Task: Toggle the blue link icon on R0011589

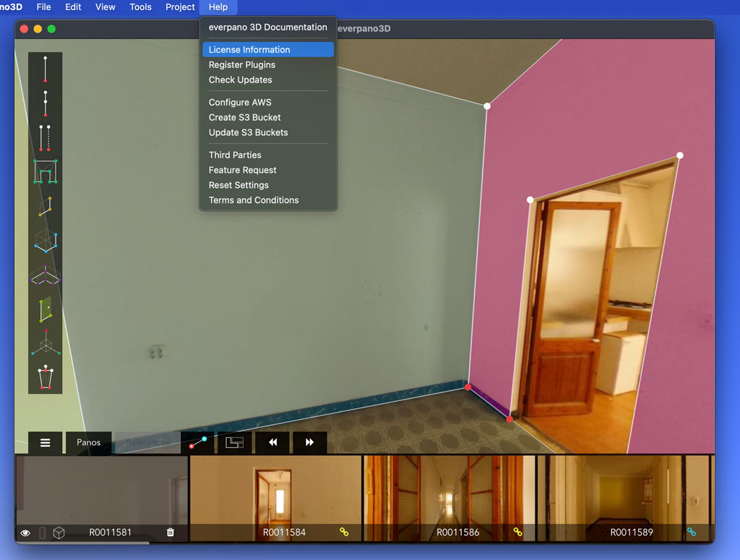Action: pyautogui.click(x=692, y=533)
